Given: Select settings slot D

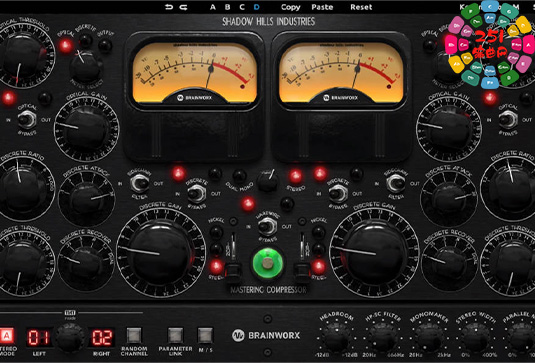Looking at the screenshot, I should [257, 7].
